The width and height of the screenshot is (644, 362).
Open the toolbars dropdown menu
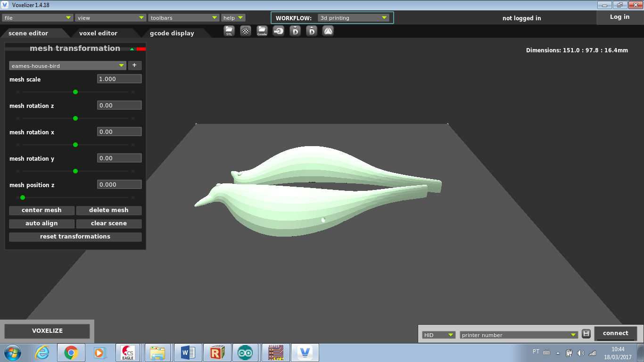click(183, 18)
